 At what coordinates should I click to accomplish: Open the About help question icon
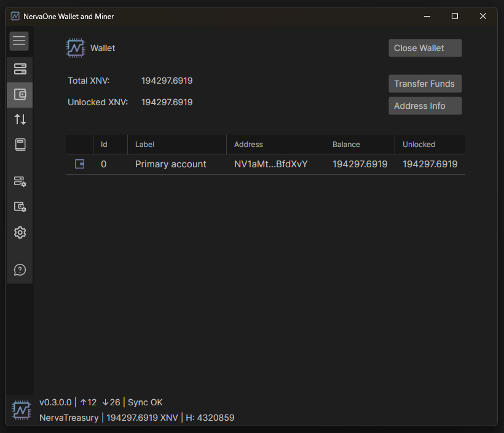tap(20, 270)
